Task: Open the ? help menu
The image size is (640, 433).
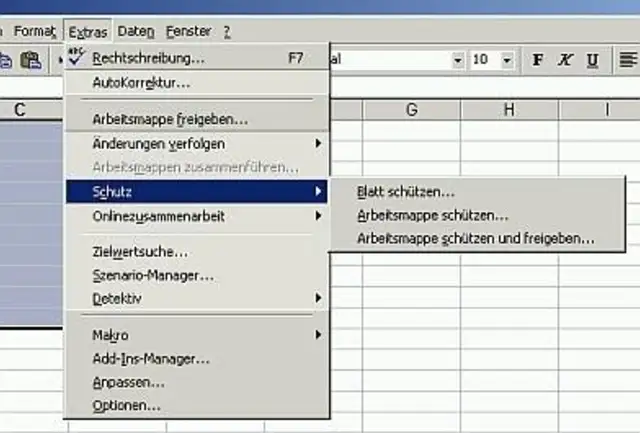Action: pyautogui.click(x=227, y=31)
